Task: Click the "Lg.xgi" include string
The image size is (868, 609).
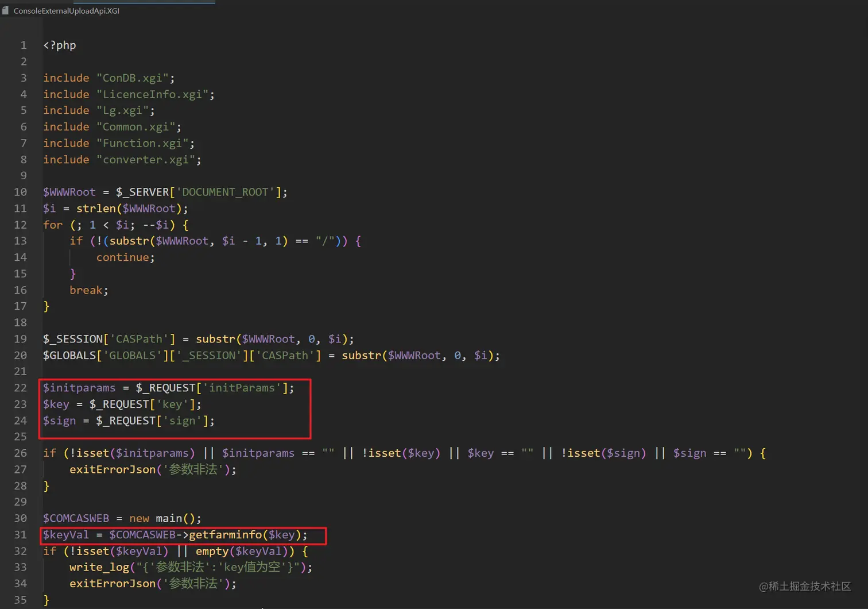Action: (x=123, y=110)
